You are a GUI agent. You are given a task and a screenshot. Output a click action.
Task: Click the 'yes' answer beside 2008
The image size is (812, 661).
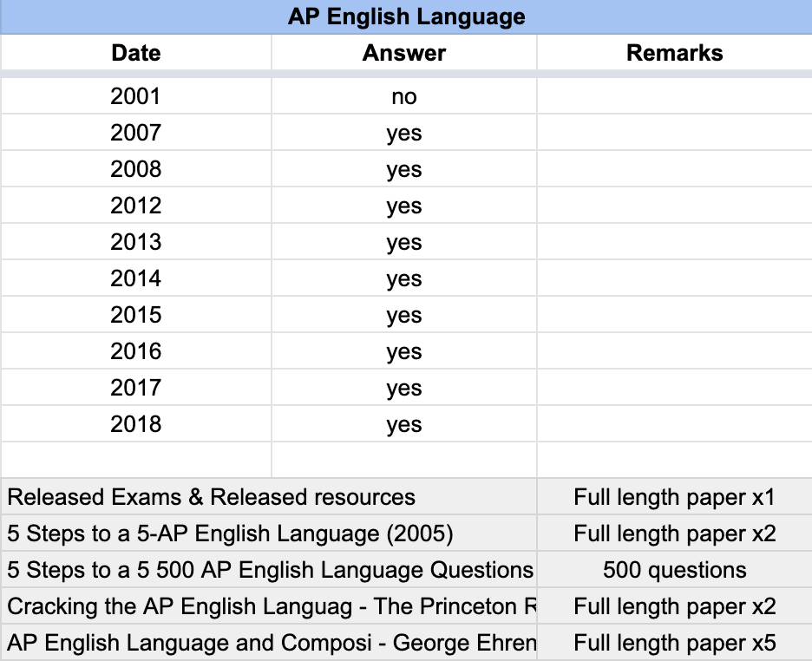pyautogui.click(x=403, y=169)
